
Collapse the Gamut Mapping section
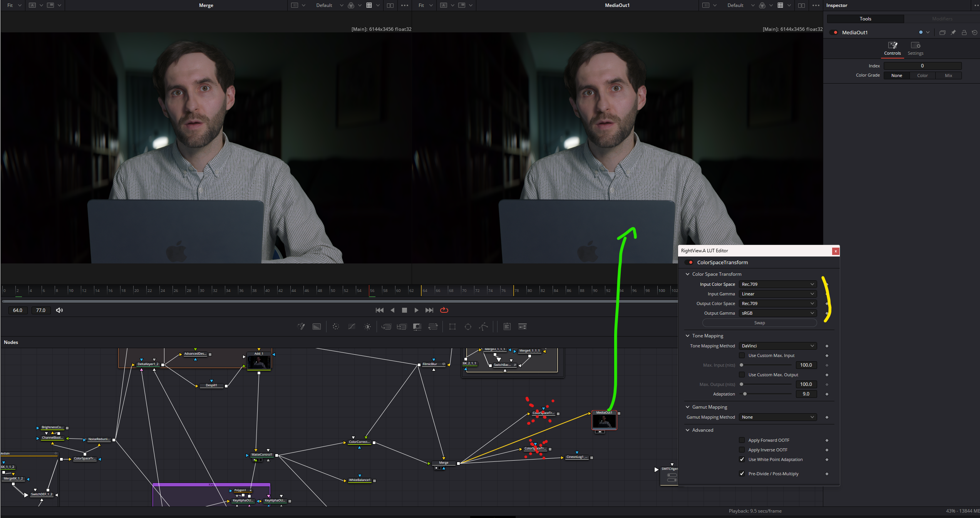tap(688, 407)
